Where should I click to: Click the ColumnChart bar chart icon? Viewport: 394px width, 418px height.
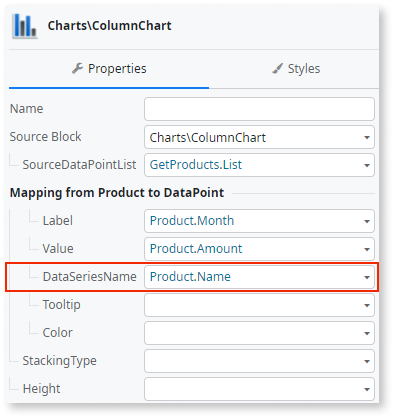pos(24,26)
